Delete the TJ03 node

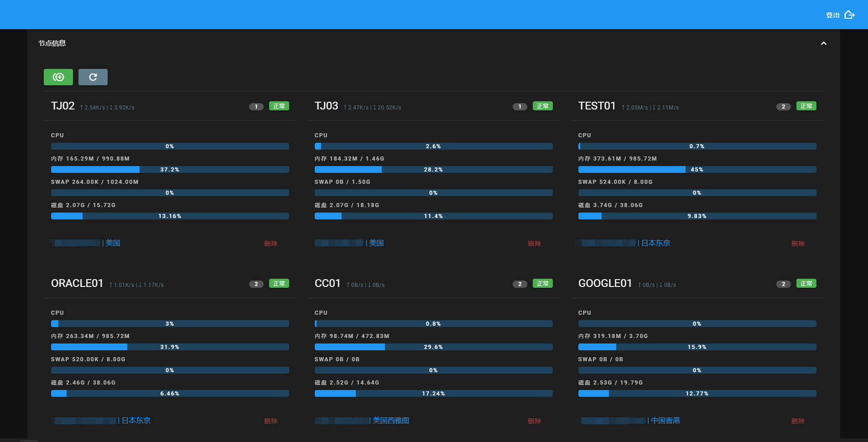(x=535, y=244)
